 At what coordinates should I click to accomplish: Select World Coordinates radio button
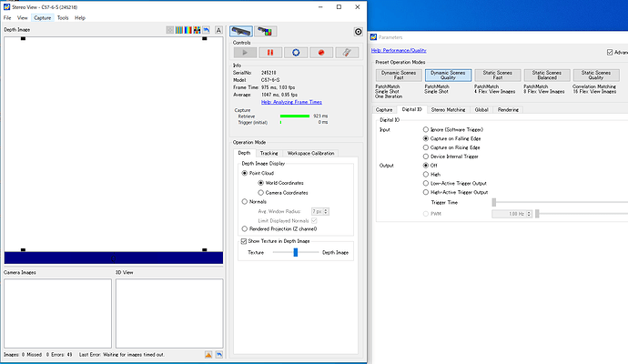260,183
